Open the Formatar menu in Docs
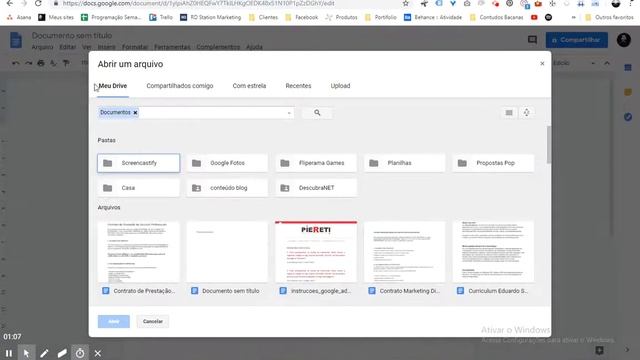 135,47
